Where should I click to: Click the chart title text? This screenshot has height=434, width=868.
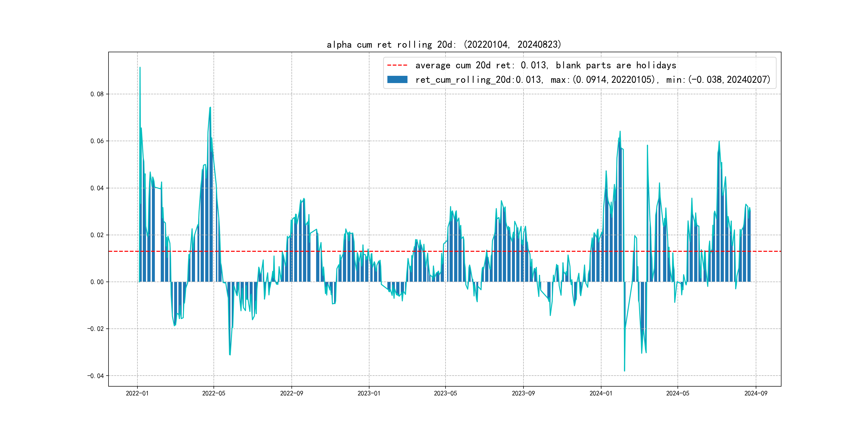coord(444,44)
